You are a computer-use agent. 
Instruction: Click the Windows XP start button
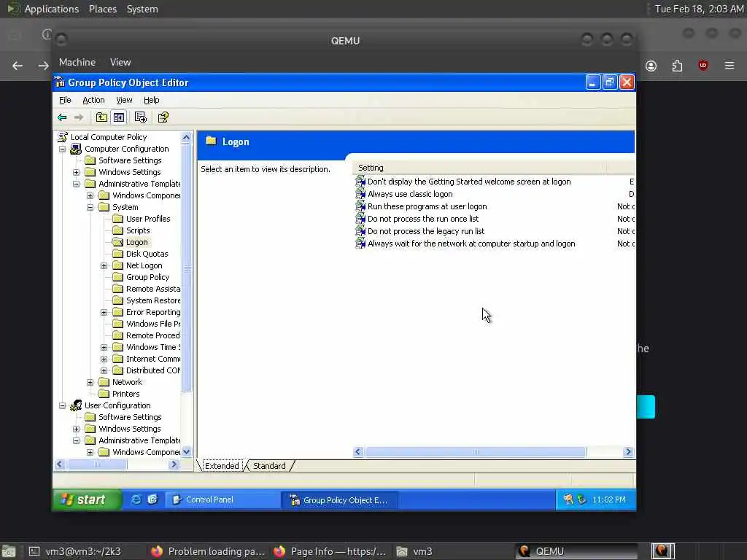coord(87,499)
